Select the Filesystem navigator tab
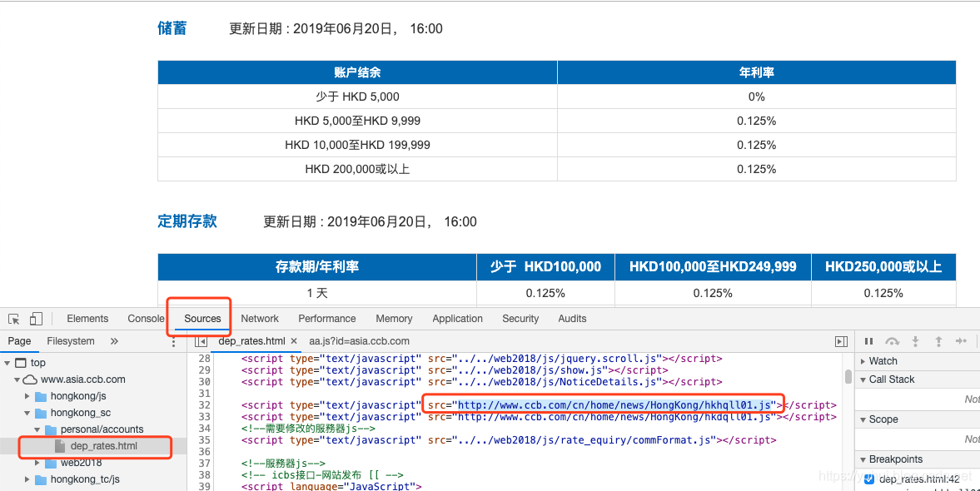This screenshot has width=980, height=491. tap(71, 341)
